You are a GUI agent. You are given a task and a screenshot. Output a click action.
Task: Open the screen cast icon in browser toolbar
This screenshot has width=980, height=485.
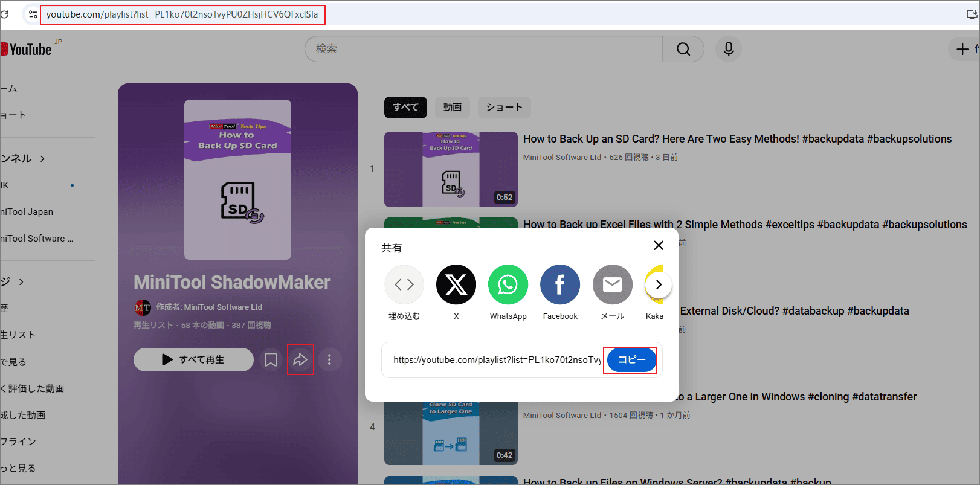point(972,14)
